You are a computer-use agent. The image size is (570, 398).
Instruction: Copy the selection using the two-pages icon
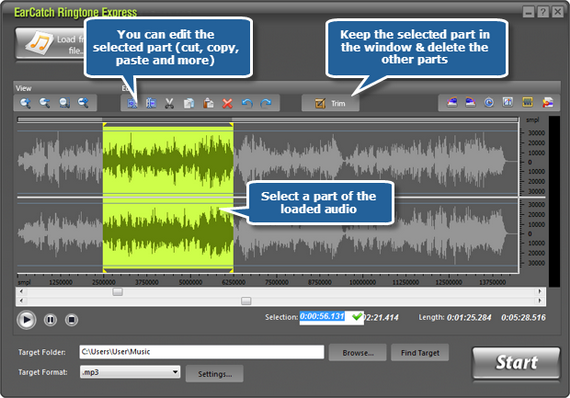pos(189,103)
